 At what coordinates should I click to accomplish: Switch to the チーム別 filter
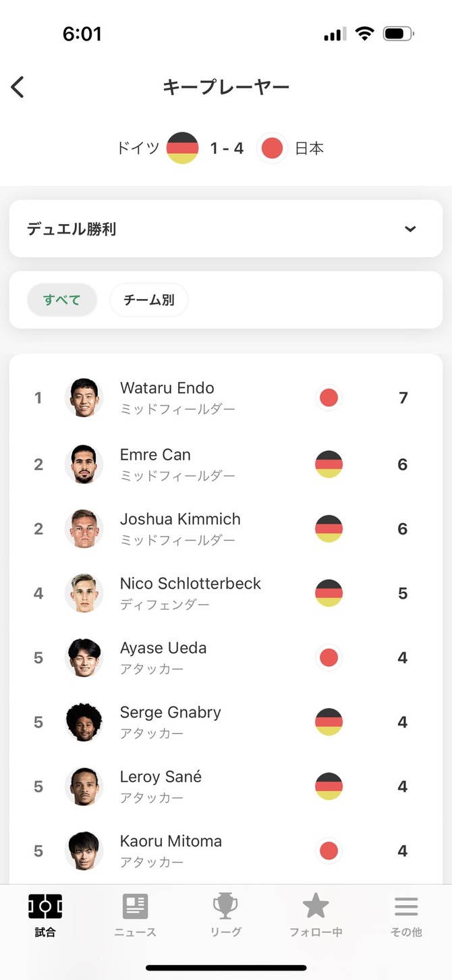pyautogui.click(x=148, y=300)
